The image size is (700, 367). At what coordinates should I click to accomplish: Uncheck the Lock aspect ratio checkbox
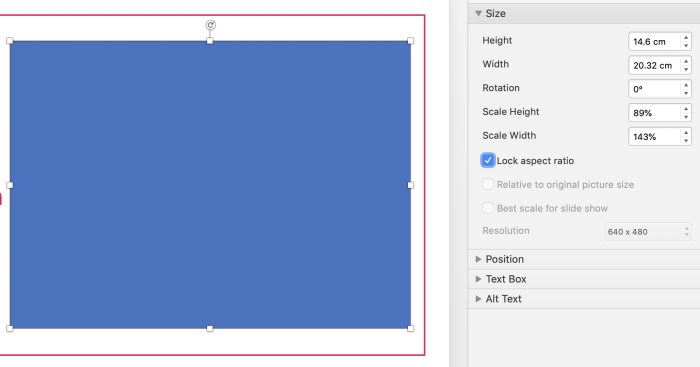click(488, 160)
